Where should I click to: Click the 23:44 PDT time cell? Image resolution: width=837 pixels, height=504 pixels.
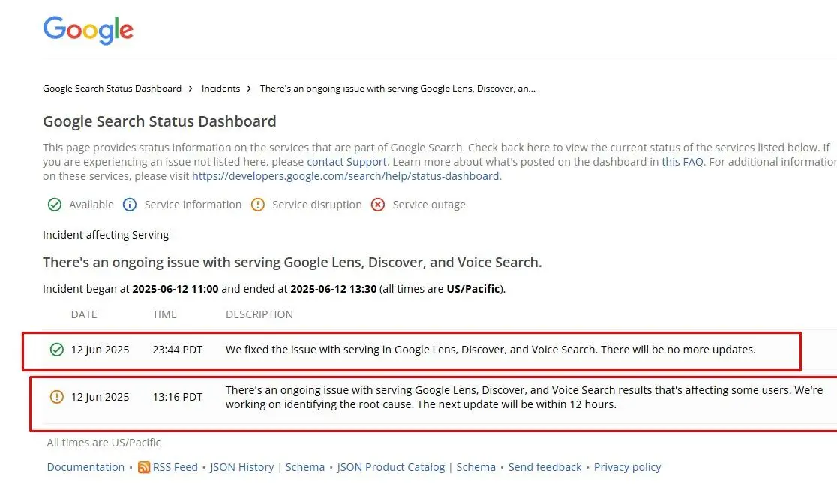177,349
